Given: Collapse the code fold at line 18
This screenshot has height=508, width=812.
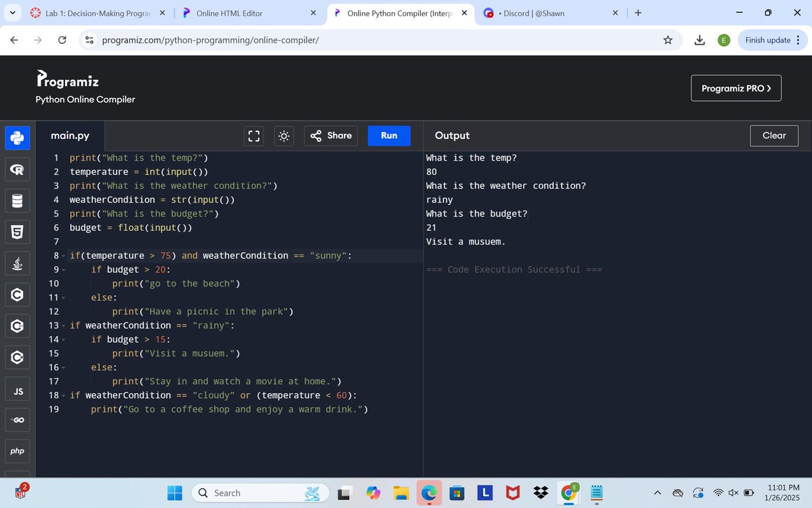Looking at the screenshot, I should pos(64,396).
